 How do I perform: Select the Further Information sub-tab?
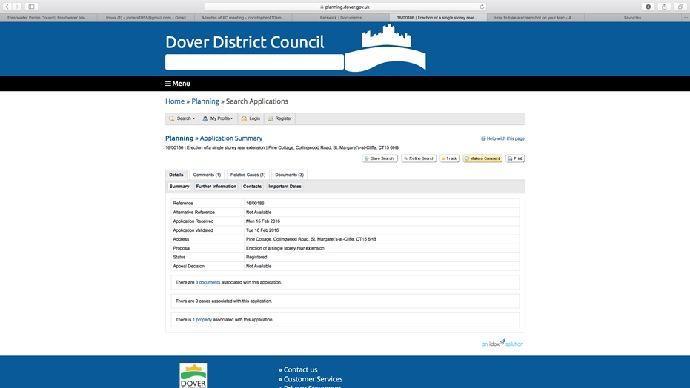coord(216,187)
